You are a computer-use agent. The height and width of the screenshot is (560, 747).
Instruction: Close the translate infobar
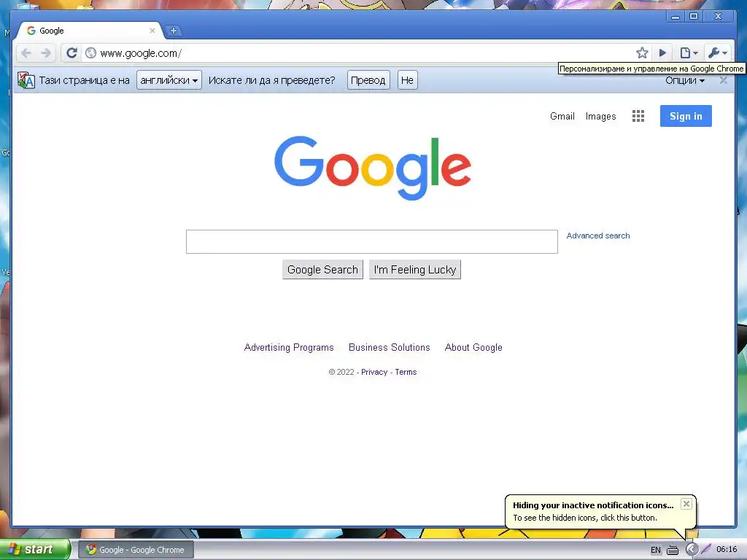point(723,80)
